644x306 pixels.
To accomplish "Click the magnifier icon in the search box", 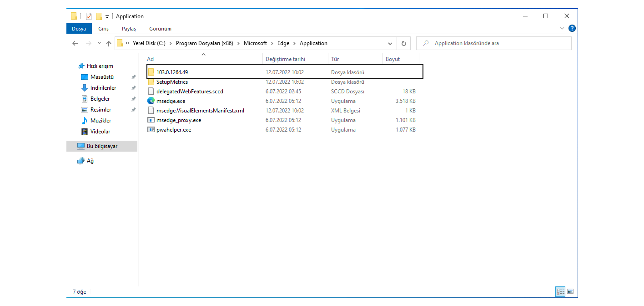I will 426,43.
